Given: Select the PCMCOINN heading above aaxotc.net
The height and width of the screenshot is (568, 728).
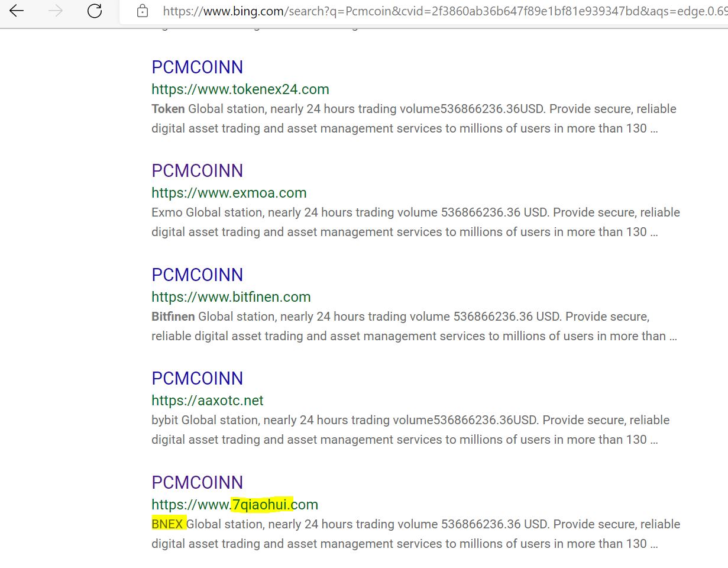Looking at the screenshot, I should coord(197,378).
